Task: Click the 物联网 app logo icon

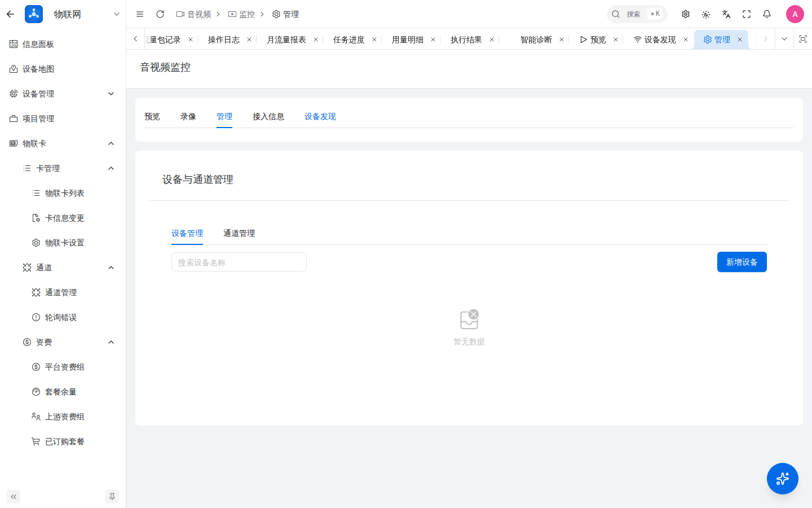Action: coord(34,14)
